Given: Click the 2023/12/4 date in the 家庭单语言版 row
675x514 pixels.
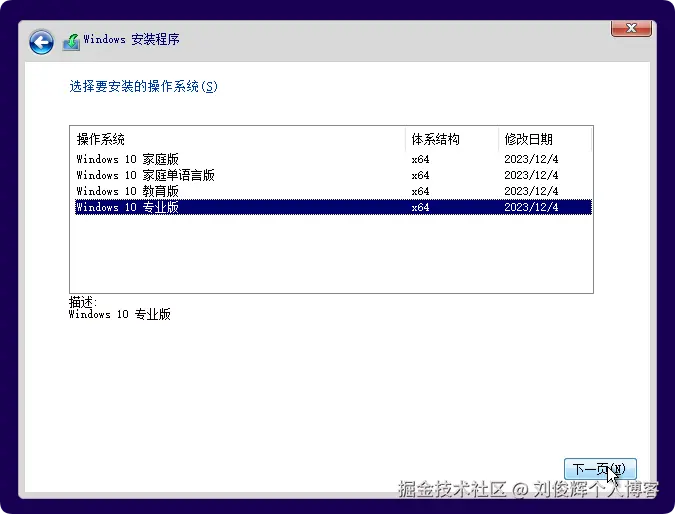Looking at the screenshot, I should 531,175.
